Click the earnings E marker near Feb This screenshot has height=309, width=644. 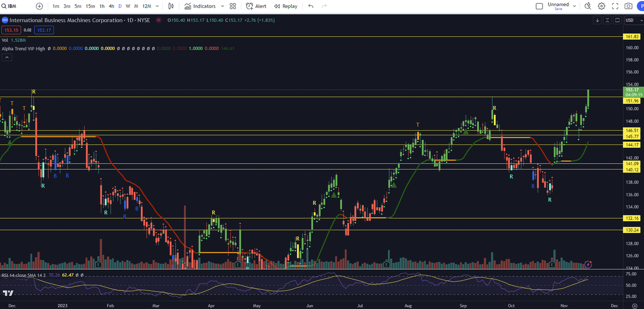(98, 264)
